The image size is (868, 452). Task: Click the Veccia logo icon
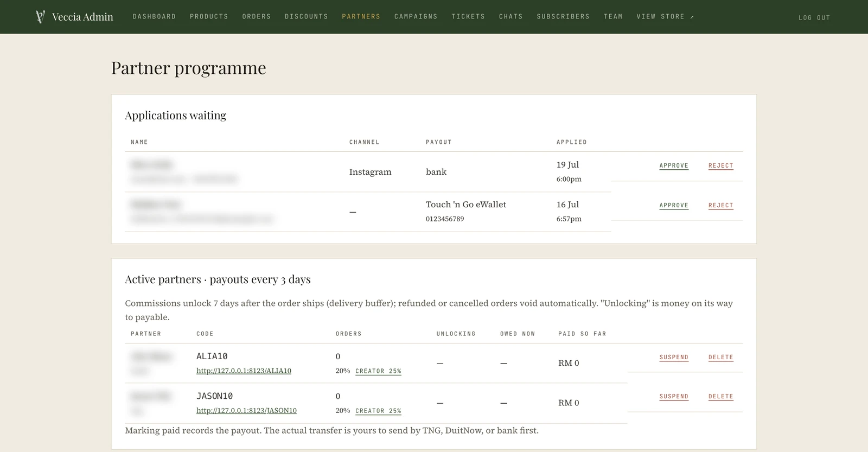click(x=40, y=17)
